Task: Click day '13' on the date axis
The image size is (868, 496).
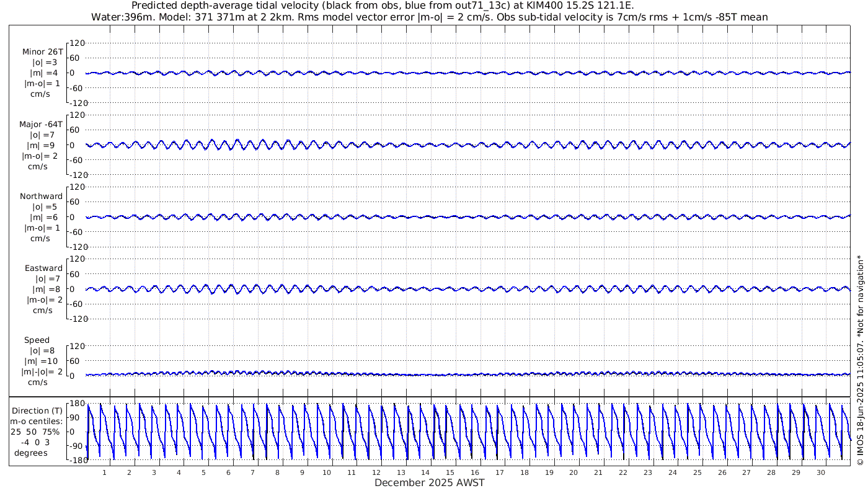Action: tap(401, 472)
